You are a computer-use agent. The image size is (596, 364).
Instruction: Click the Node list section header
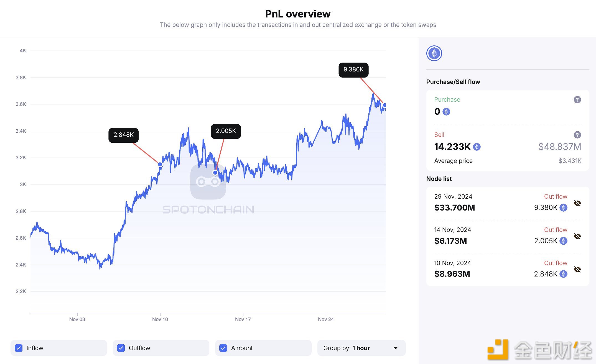click(x=440, y=179)
